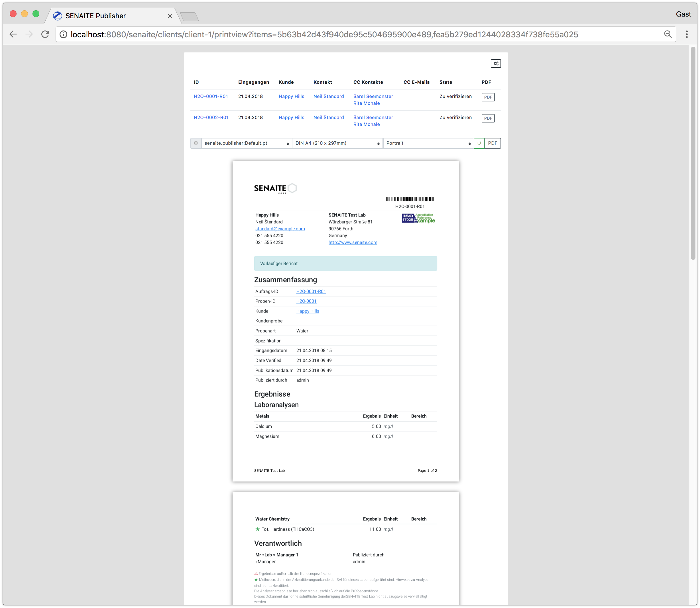Viewport: 700px width, 608px height.
Task: Toggle checkbox beside template selector
Action: click(x=196, y=143)
